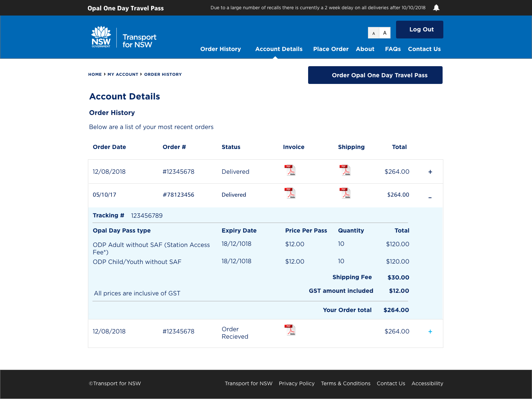Collapse order #78123456 details with minus

[430, 198]
